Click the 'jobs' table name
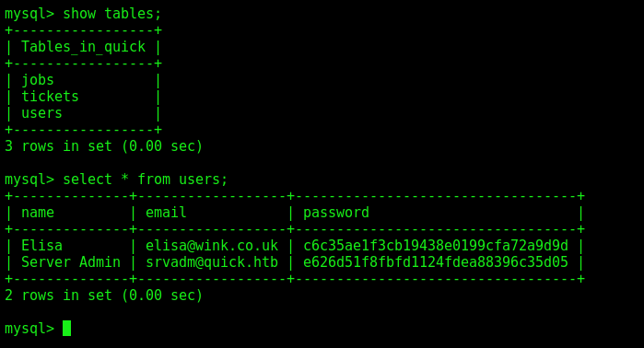Viewport: 644px width, 348px height. point(38,80)
